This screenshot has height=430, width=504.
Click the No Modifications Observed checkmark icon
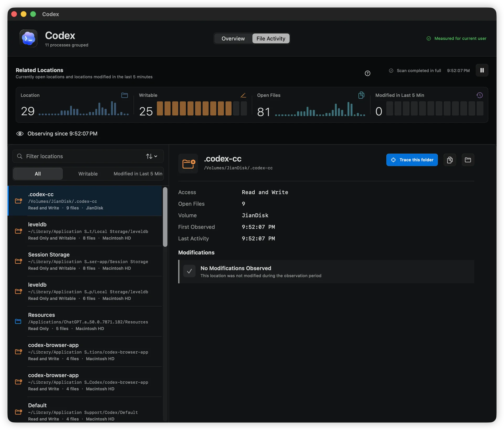[x=189, y=271]
